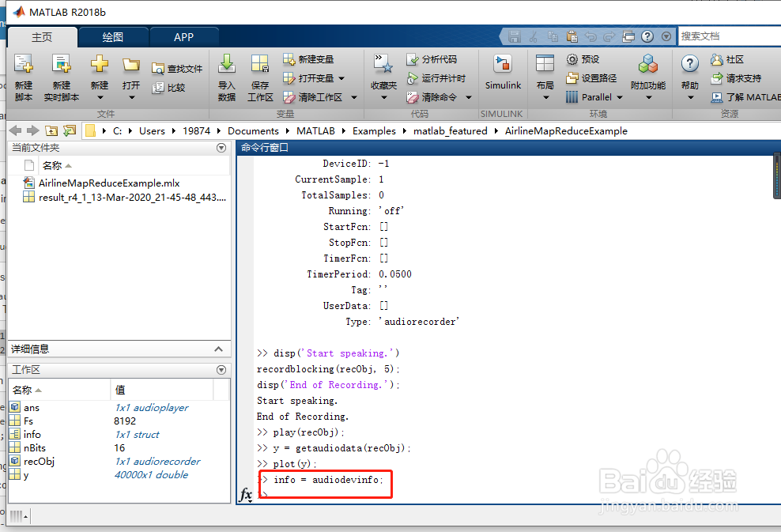Click the yellow plus New (新建) icon
781x532 pixels.
pyautogui.click(x=99, y=64)
